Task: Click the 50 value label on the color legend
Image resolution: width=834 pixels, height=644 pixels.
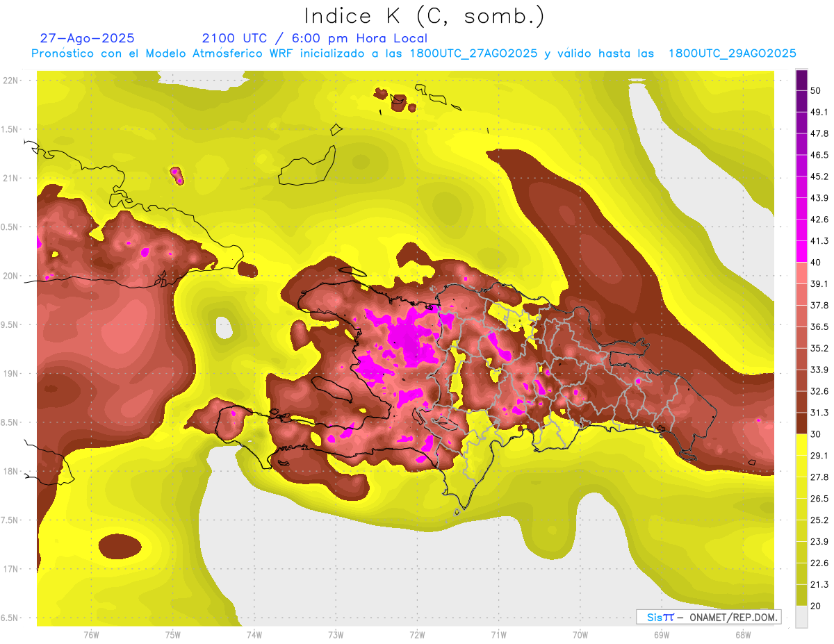Action: pyautogui.click(x=817, y=91)
